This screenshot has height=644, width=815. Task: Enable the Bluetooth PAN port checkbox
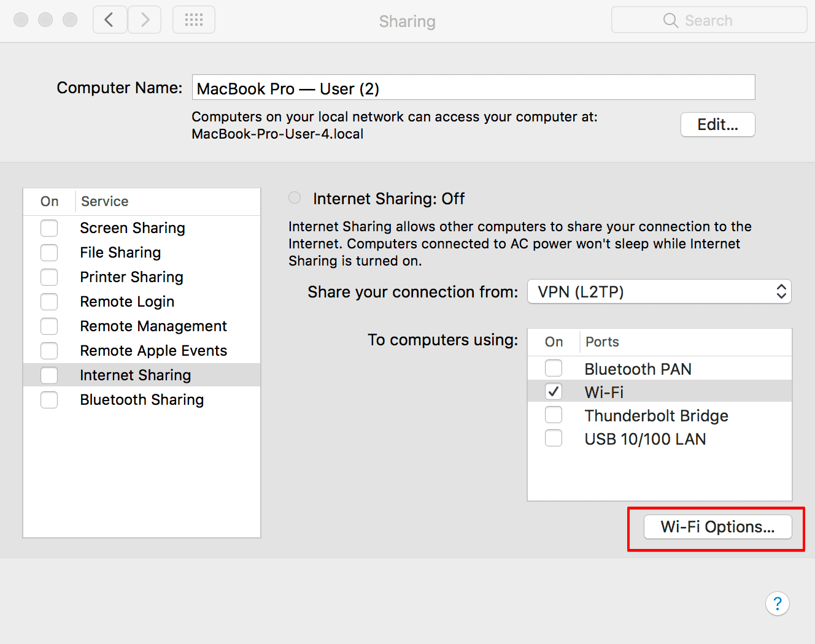554,368
